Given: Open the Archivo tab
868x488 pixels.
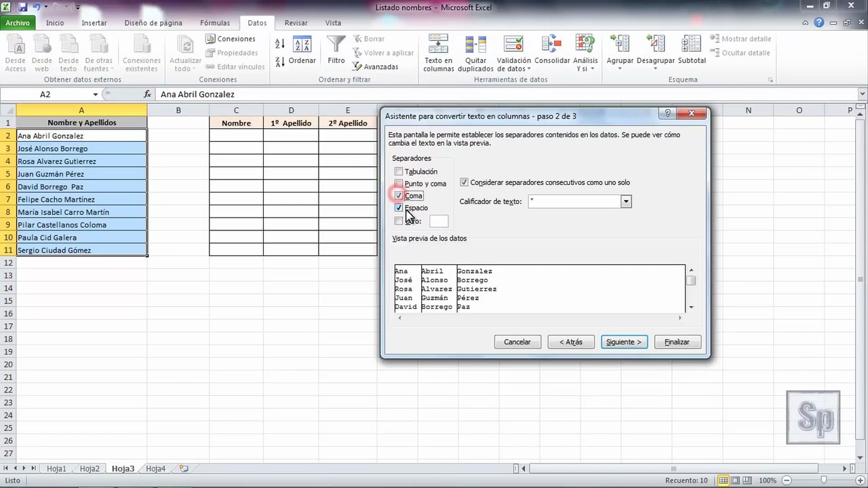Looking at the screenshot, I should pyautogui.click(x=18, y=22).
